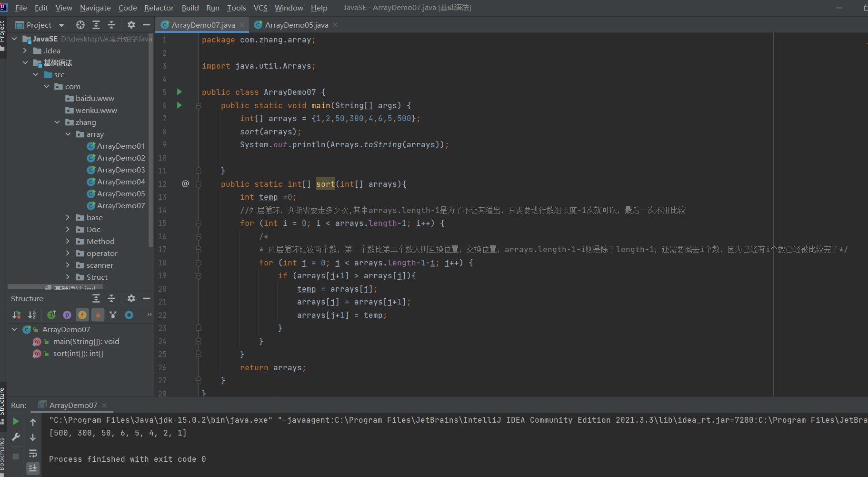Expand all in the Structure panel
868x477 pixels.
(96, 298)
